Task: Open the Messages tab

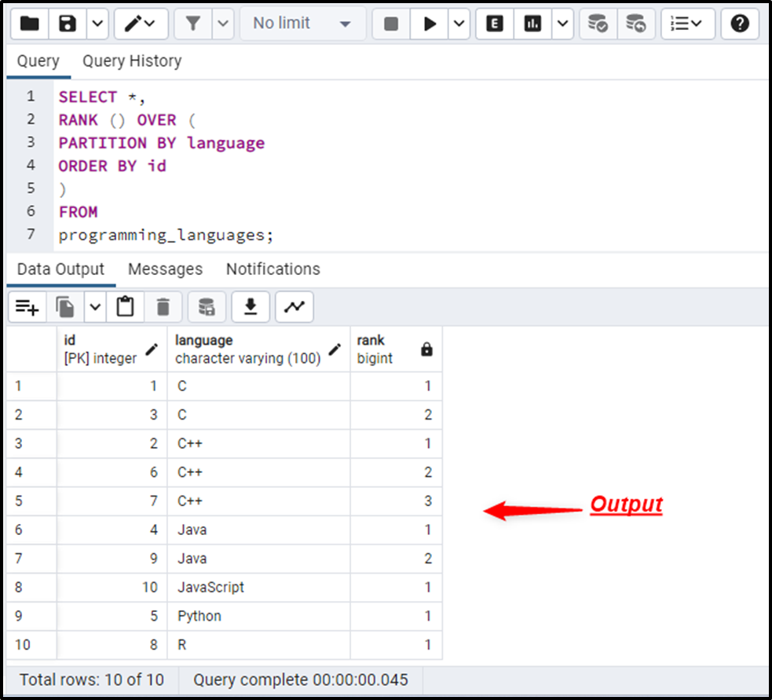Action: (165, 269)
